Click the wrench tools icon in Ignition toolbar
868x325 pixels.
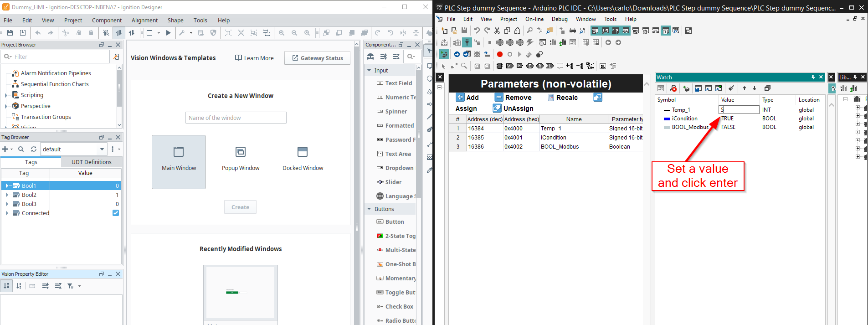click(182, 33)
